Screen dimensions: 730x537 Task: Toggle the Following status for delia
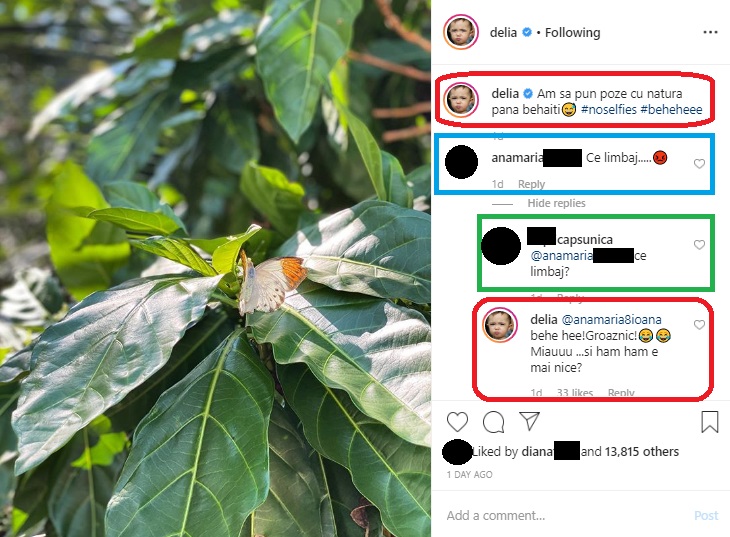573,32
